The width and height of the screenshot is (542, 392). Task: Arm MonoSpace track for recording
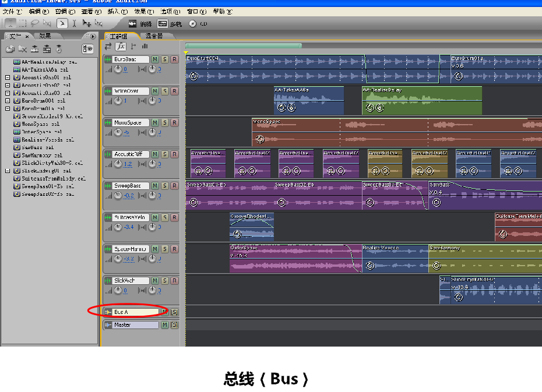point(175,122)
